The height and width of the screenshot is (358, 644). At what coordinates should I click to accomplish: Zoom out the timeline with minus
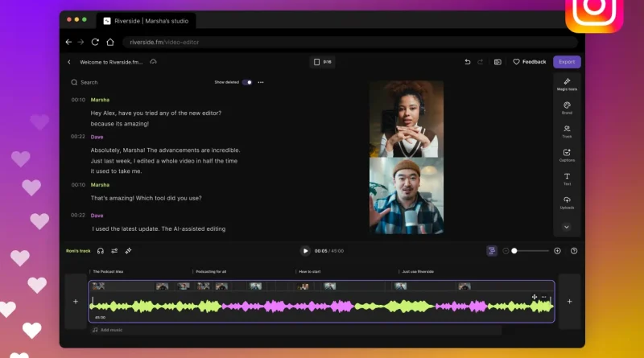[x=506, y=251]
